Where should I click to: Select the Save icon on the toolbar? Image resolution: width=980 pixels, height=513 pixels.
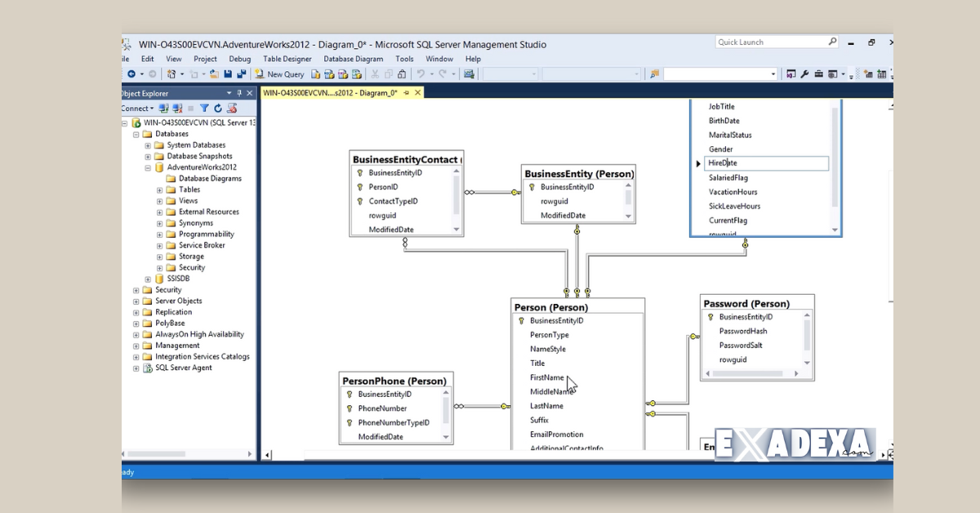pyautogui.click(x=229, y=74)
